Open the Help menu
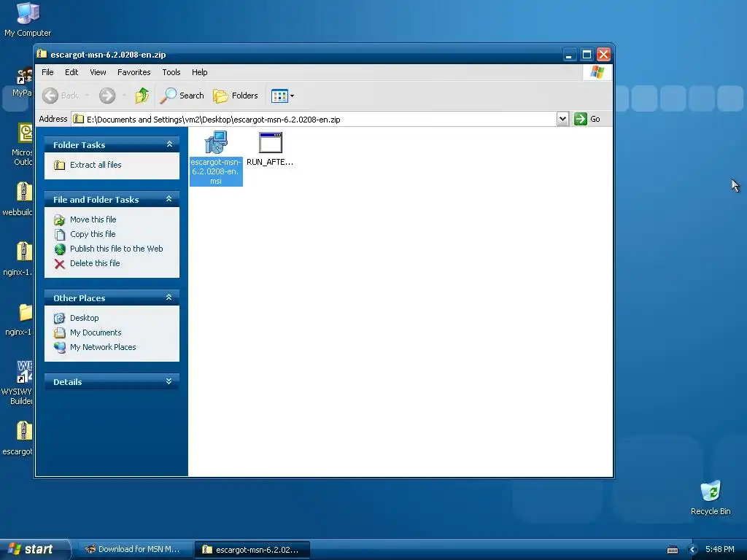Image resolution: width=747 pixels, height=560 pixels. 200,72
